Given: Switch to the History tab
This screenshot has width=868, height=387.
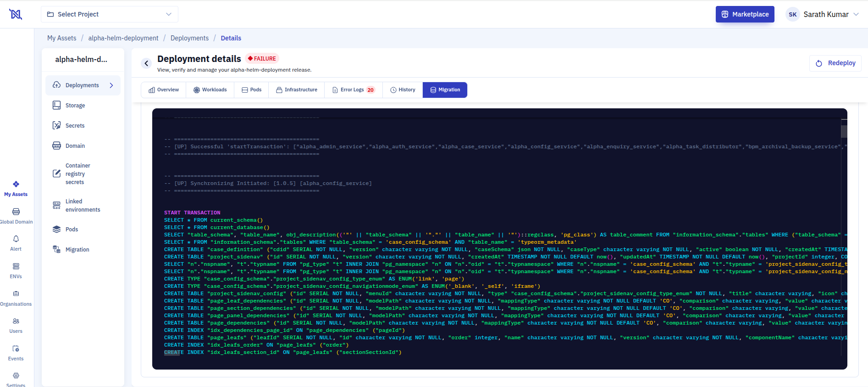Looking at the screenshot, I should [x=403, y=90].
